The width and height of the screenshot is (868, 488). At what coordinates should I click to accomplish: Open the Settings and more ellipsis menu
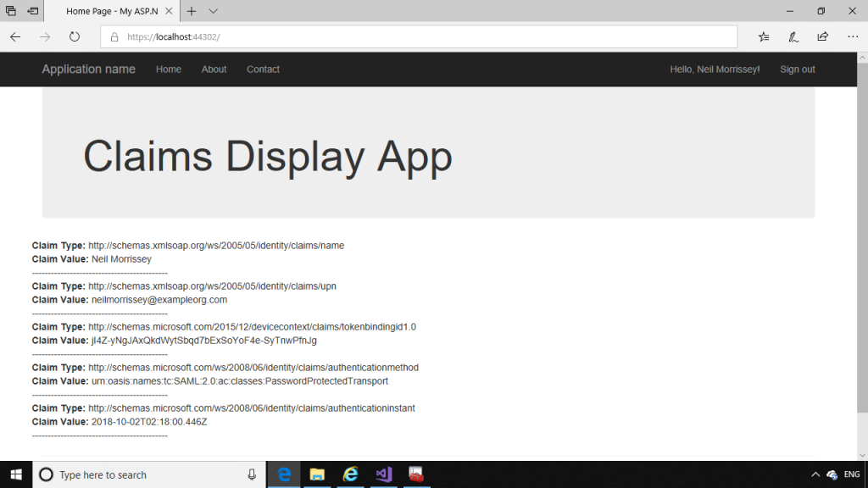[853, 37]
